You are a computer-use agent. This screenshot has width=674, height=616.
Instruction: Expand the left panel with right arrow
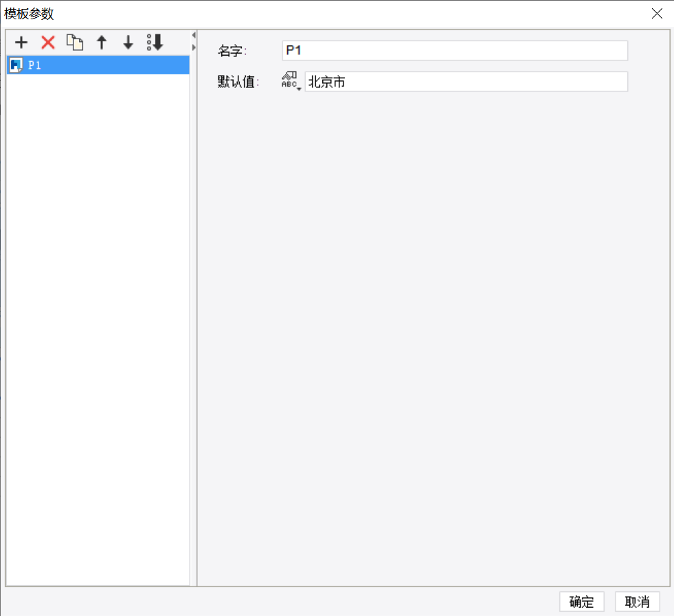[194, 47]
